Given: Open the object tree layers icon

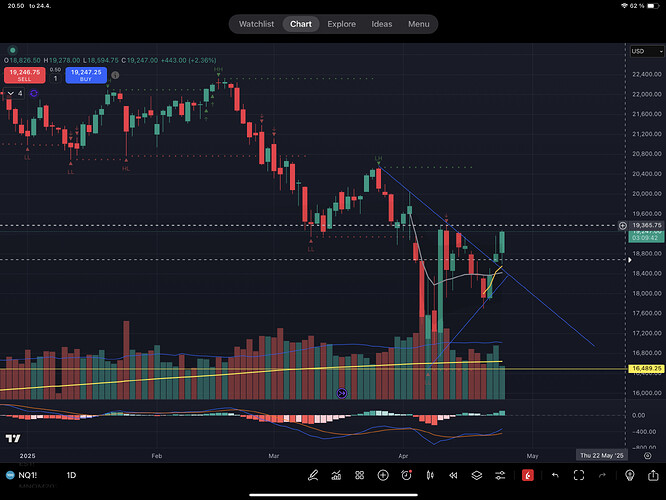Looking at the screenshot, I should tap(477, 476).
